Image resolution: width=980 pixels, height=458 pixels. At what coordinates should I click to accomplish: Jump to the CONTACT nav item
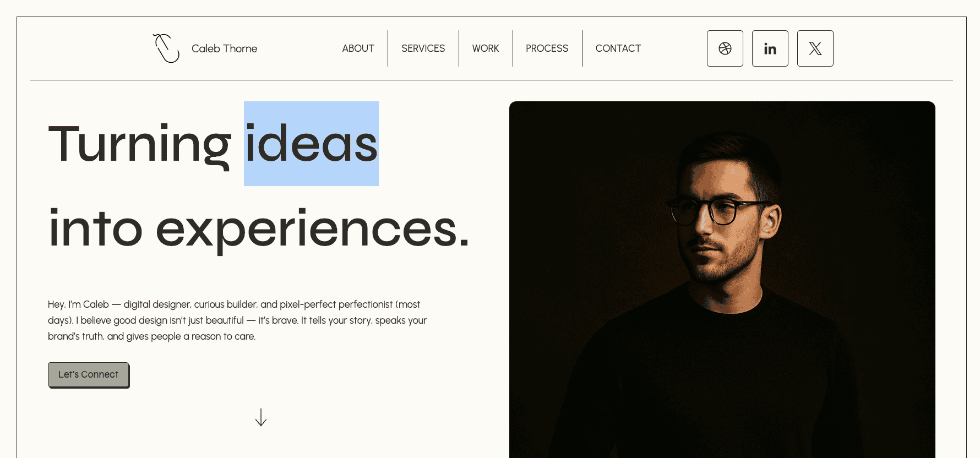point(618,48)
